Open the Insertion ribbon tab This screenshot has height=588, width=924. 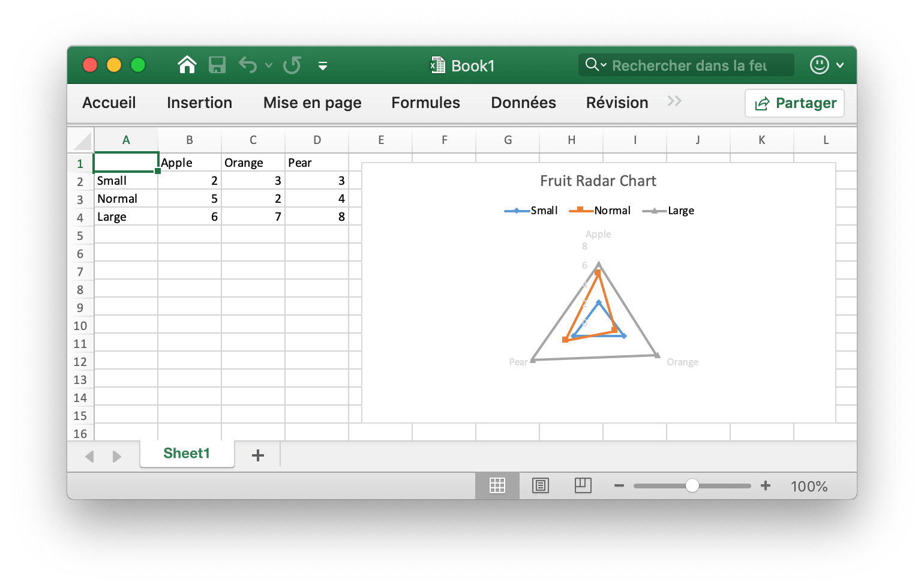coord(199,103)
